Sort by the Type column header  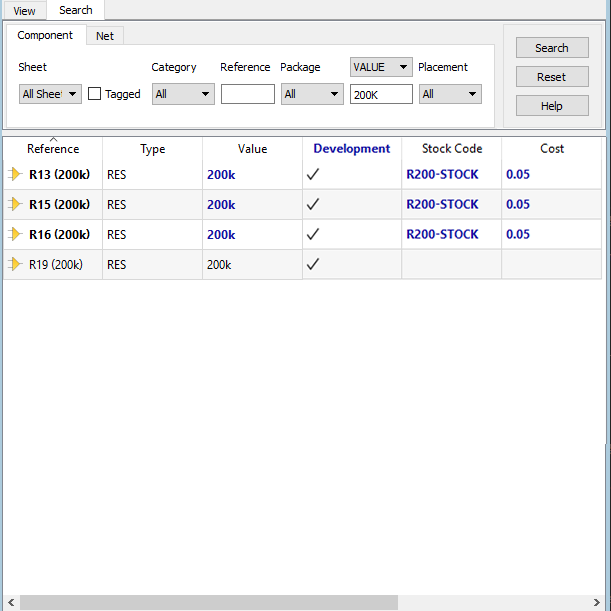[153, 149]
